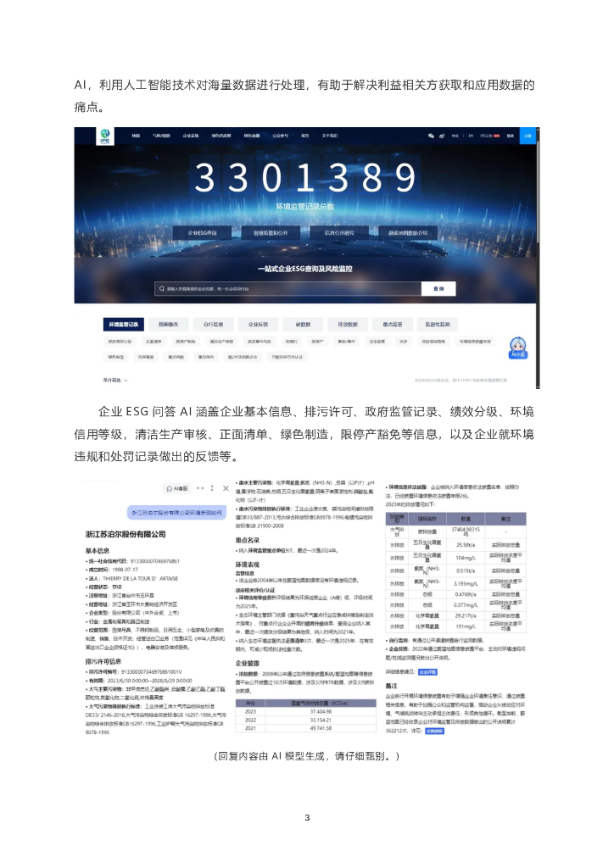This screenshot has width=614, height=868.
Task: Select the 自行监测 tab
Action: [213, 325]
